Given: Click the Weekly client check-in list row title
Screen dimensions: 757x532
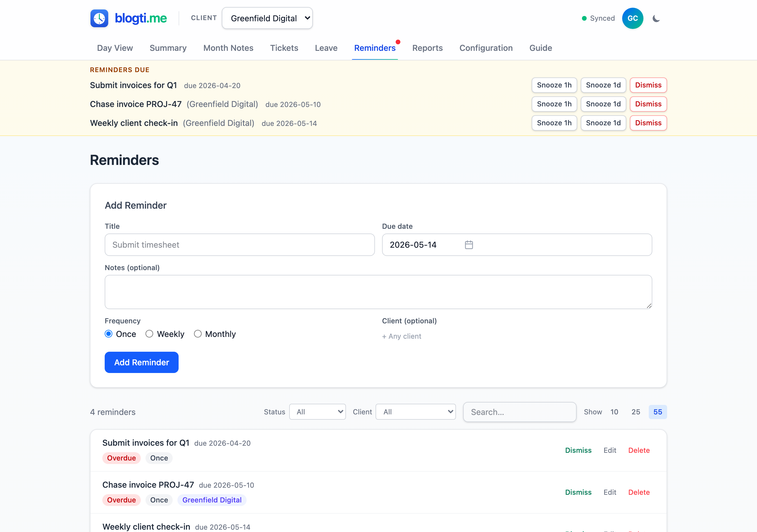Looking at the screenshot, I should pyautogui.click(x=146, y=526).
